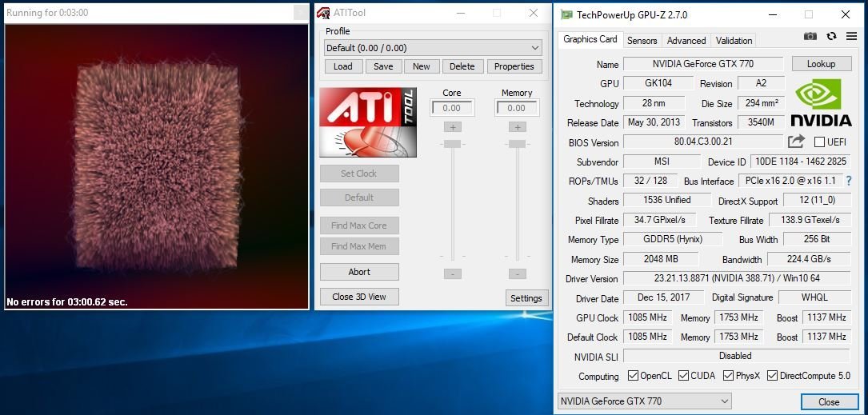Click the Abort button in ATITool

coord(359,272)
